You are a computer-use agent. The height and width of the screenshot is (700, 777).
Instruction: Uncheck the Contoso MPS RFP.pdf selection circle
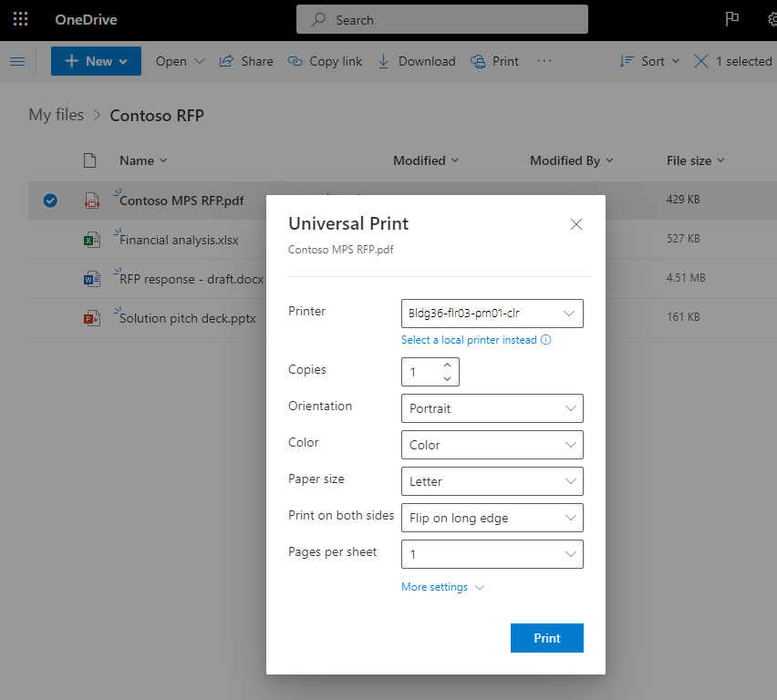tap(50, 201)
